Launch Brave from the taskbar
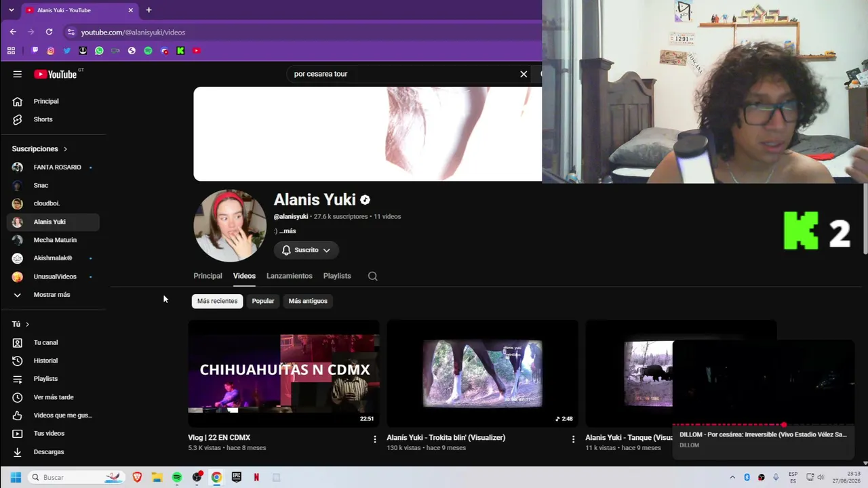 click(x=138, y=477)
